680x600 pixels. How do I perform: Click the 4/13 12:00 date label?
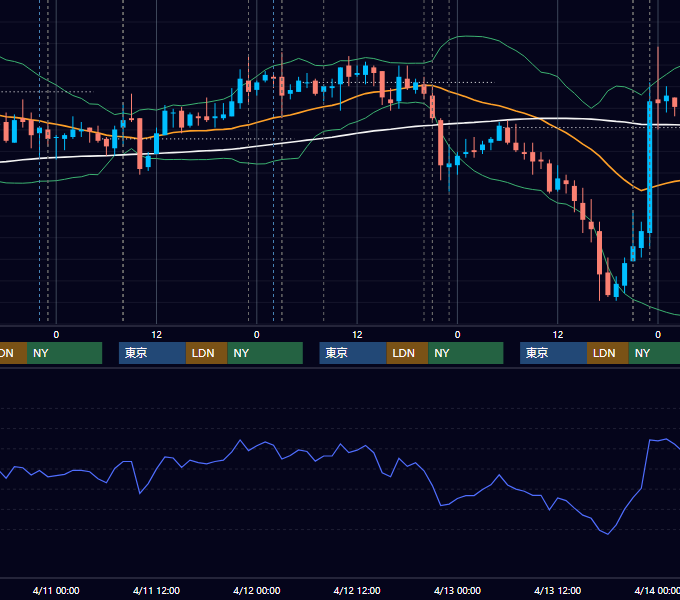tap(558, 590)
